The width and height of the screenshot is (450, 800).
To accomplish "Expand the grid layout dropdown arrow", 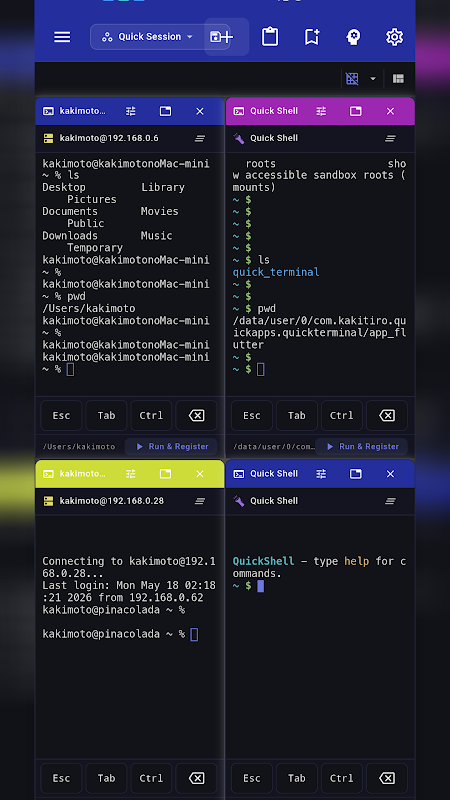I will pyautogui.click(x=373, y=79).
